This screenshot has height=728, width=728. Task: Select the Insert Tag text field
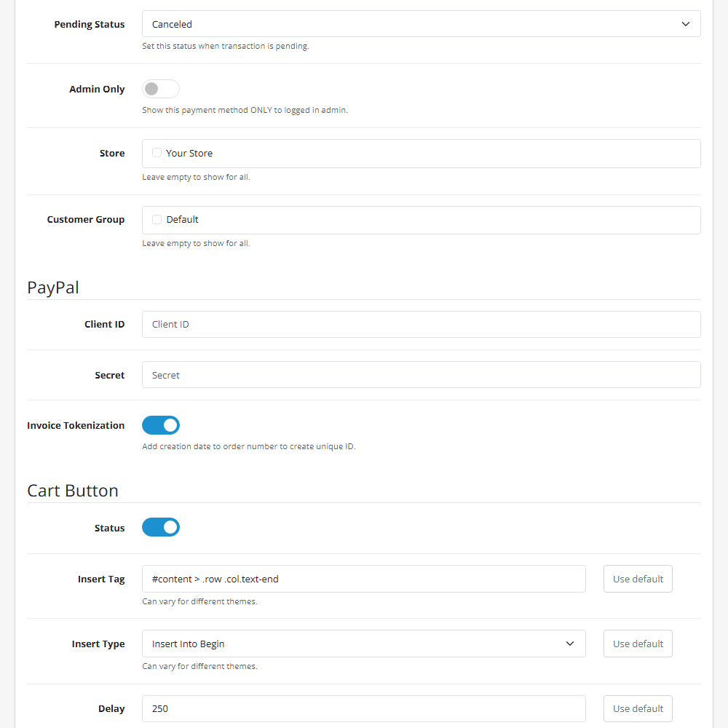point(363,579)
